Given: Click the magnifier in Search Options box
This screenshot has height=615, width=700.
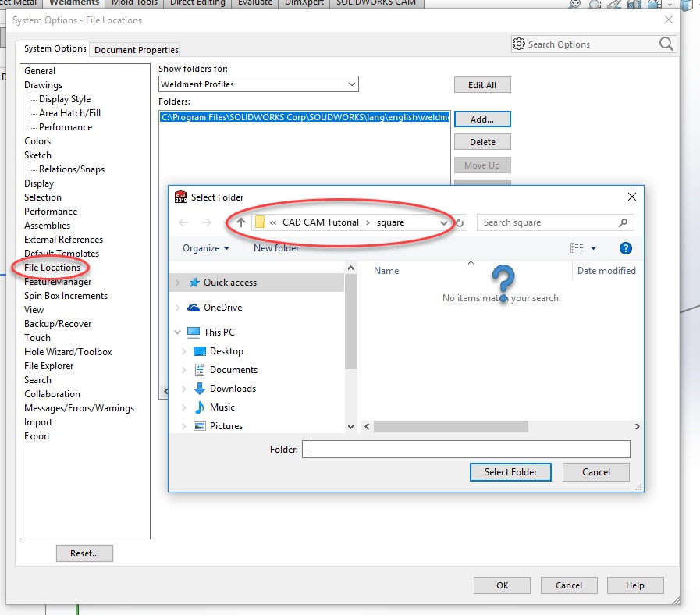Looking at the screenshot, I should (x=666, y=44).
